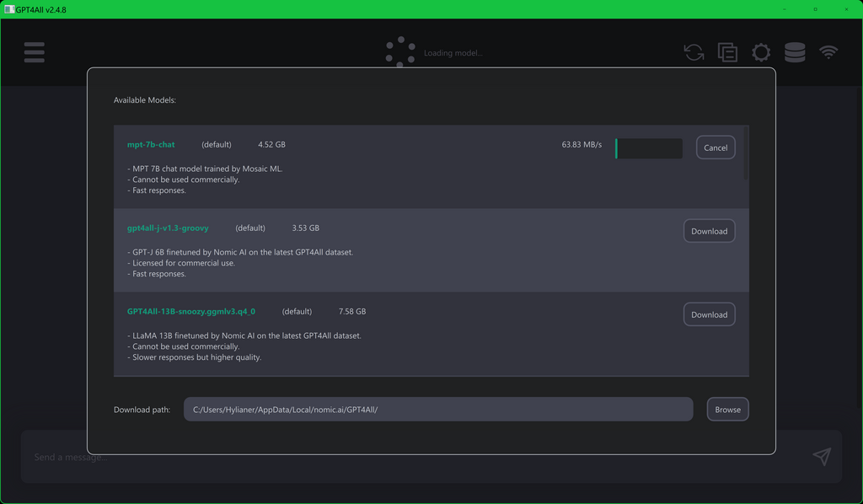Viewport: 863px width, 504px height.
Task: Click the network wifi icon
Action: point(828,51)
